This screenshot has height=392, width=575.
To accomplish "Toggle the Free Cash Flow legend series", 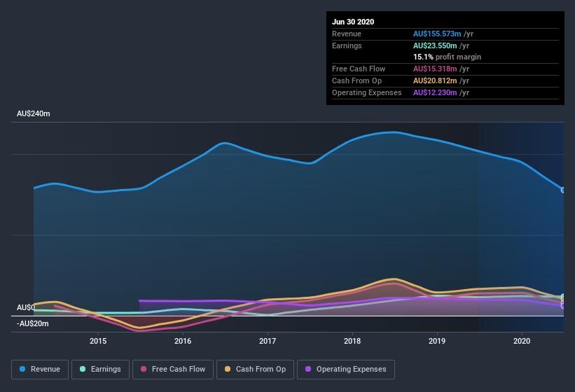I will point(173,370).
